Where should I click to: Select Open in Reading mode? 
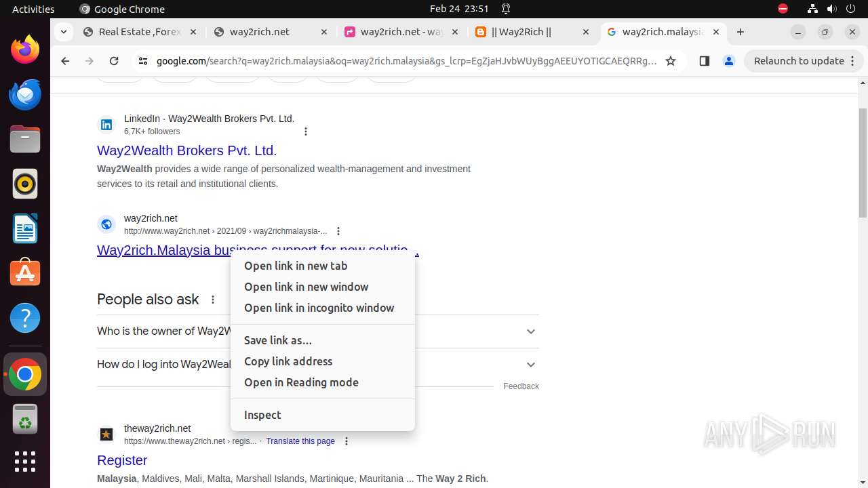point(323,383)
